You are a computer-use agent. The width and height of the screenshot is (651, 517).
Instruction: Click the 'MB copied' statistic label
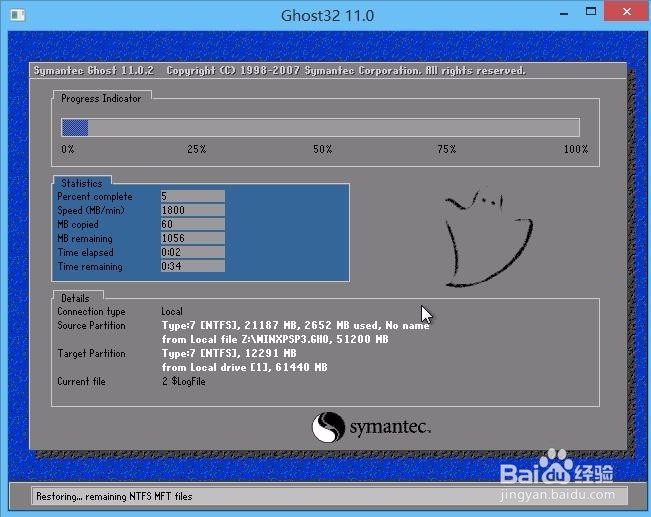pyautogui.click(x=78, y=224)
